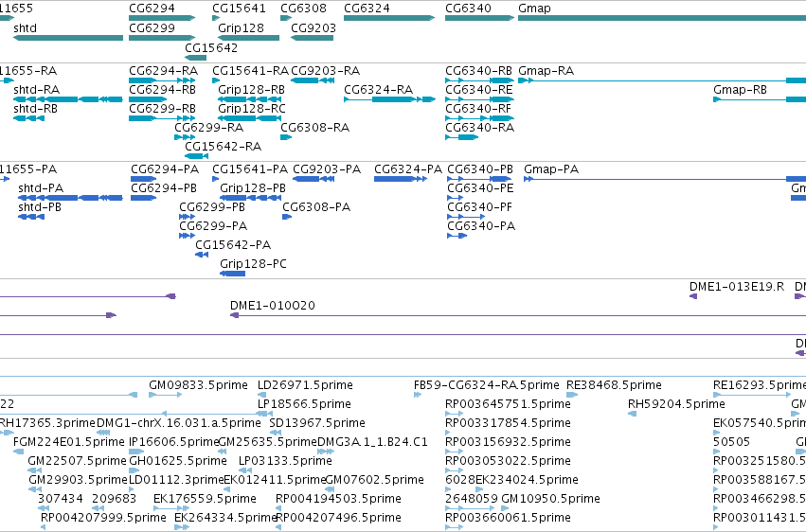Open the CG6340-PE protein label

point(480,188)
